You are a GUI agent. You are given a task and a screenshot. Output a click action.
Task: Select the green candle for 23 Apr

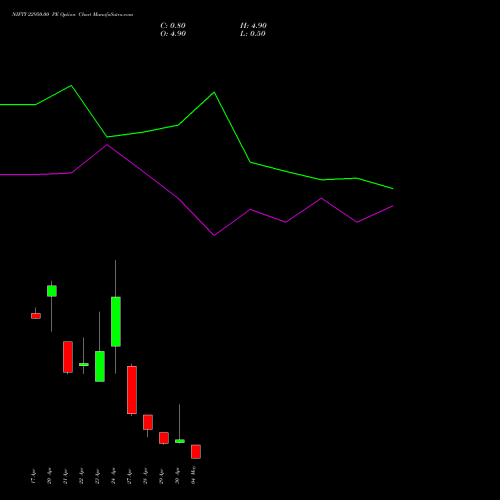pos(100,366)
